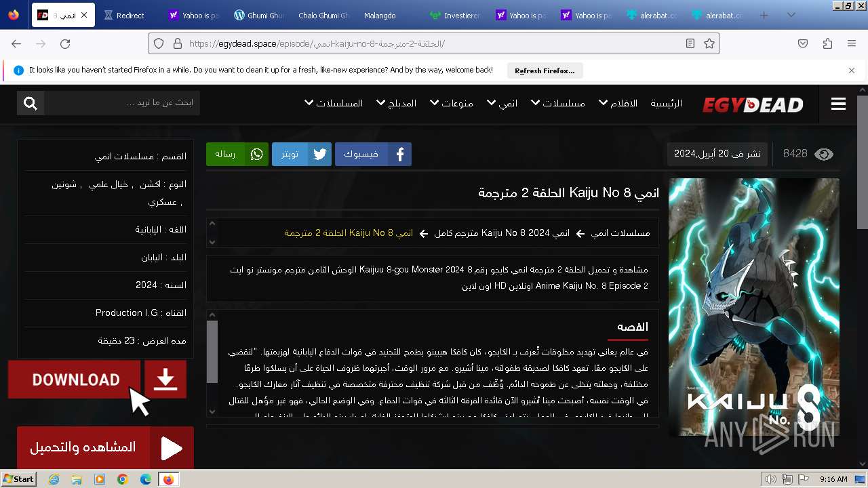Open the media player taskbar icon

[100, 479]
